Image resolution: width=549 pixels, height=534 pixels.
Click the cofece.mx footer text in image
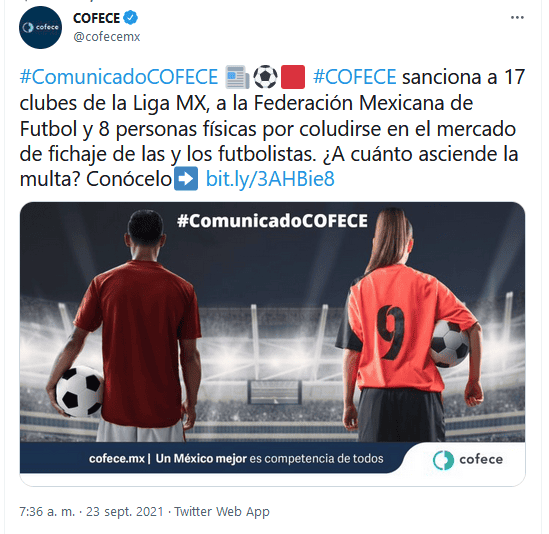117,458
